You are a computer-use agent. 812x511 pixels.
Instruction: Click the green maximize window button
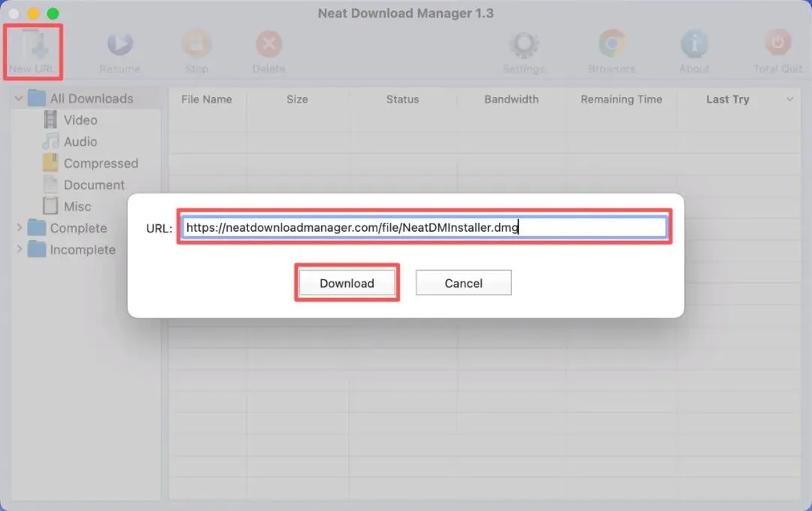click(x=53, y=14)
